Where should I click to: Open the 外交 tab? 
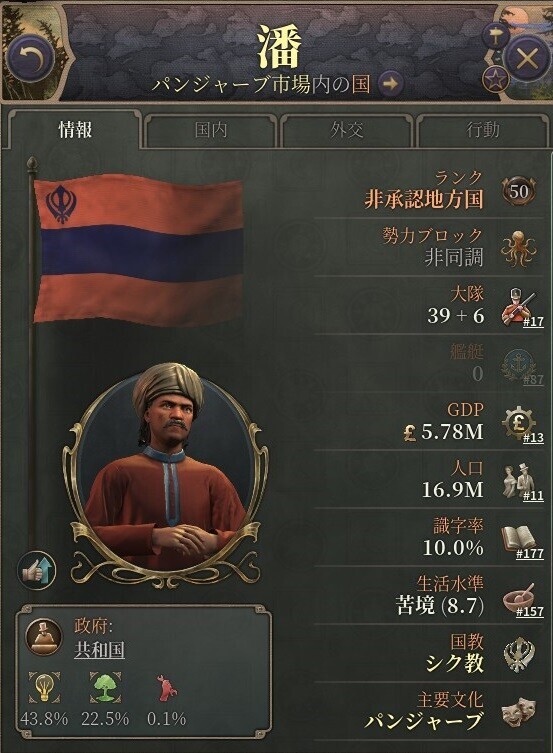[x=347, y=130]
